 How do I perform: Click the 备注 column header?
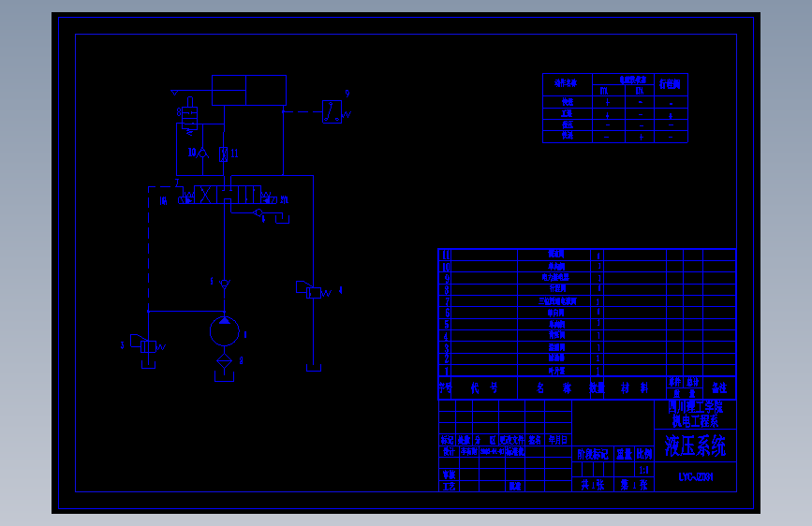pos(719,387)
